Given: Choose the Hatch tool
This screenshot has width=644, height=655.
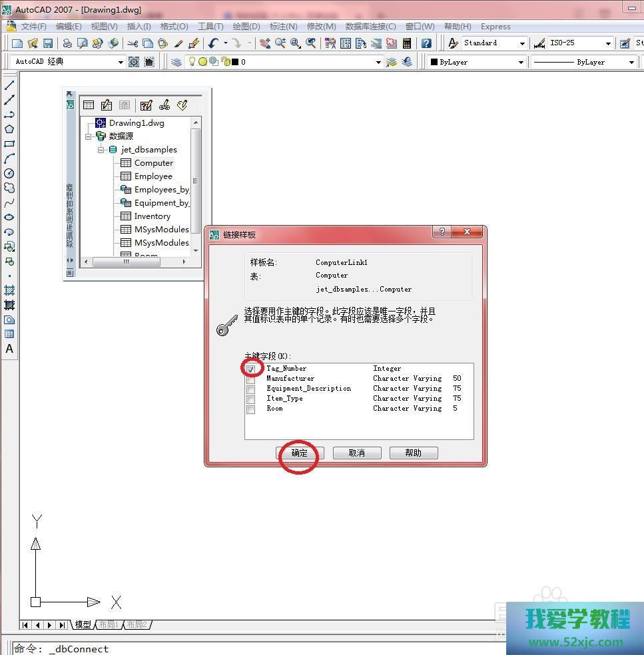Looking at the screenshot, I should click(9, 290).
